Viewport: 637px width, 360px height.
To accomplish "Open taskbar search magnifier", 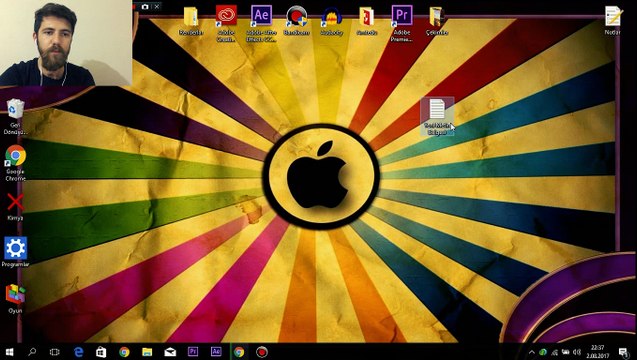I will (x=32, y=352).
